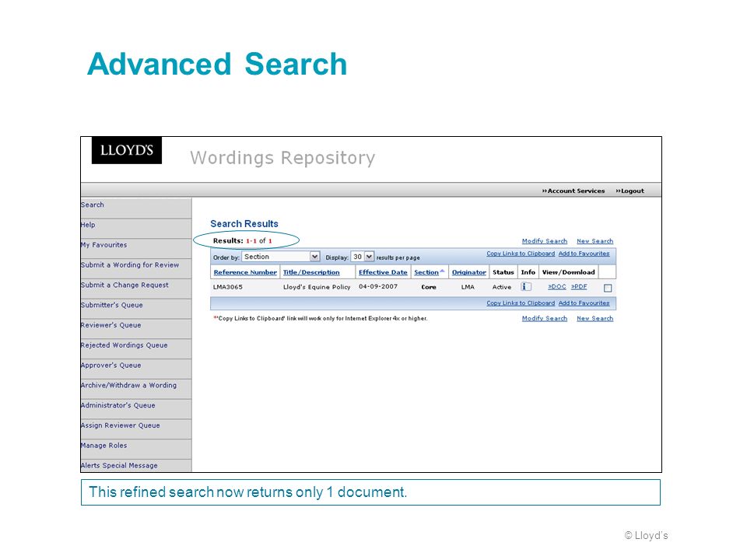Viewport: 747px width, 560px height.
Task: Sort by Reference Number column
Action: click(245, 272)
